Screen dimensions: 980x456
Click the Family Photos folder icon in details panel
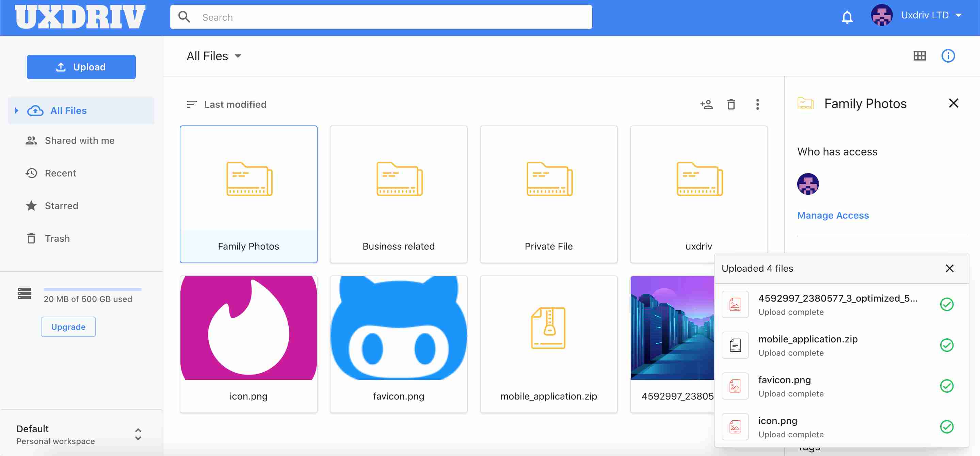[x=805, y=103]
